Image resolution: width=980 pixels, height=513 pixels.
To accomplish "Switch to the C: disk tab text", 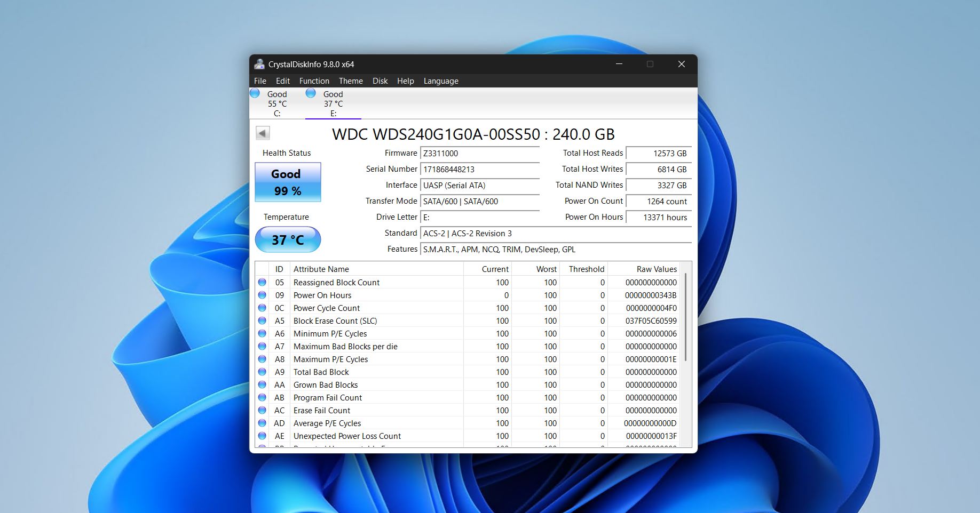I will (x=277, y=104).
